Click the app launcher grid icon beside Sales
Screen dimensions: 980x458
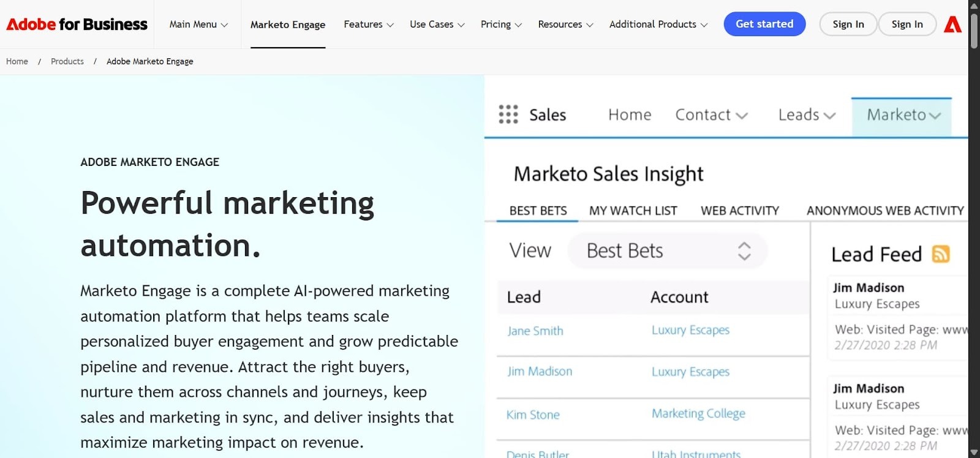[507, 114]
